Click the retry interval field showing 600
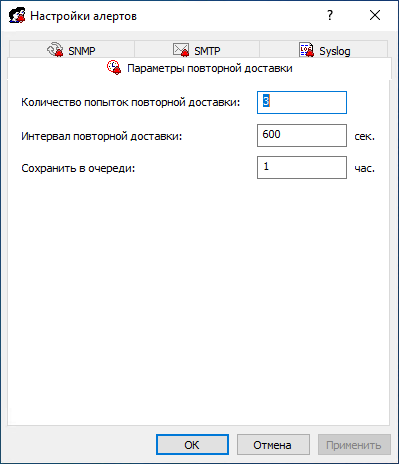 point(302,135)
